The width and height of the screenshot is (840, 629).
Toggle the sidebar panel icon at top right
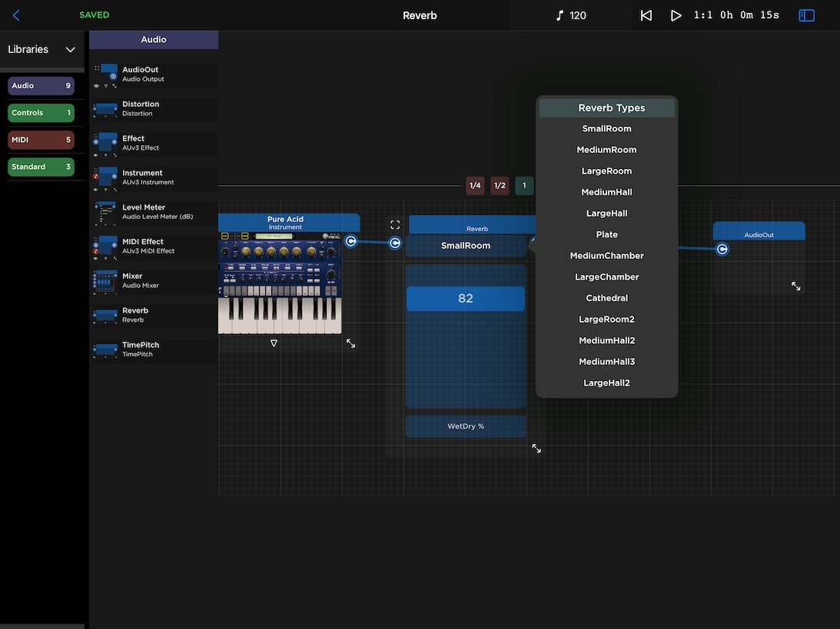coord(806,15)
